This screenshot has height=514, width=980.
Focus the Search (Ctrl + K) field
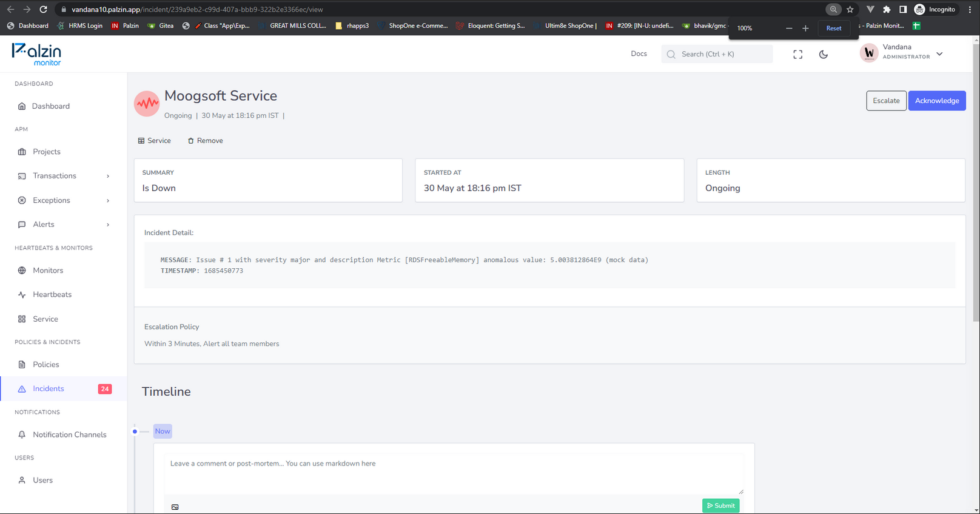pos(717,54)
